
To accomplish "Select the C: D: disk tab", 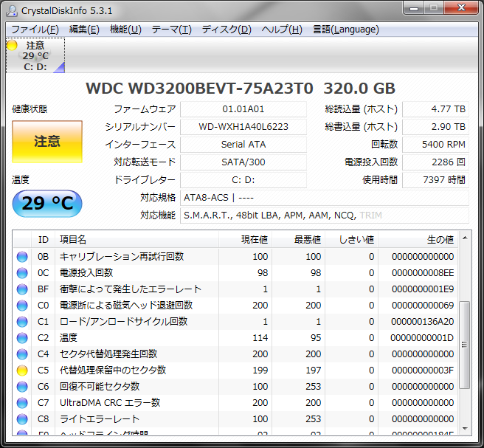I will (35, 55).
